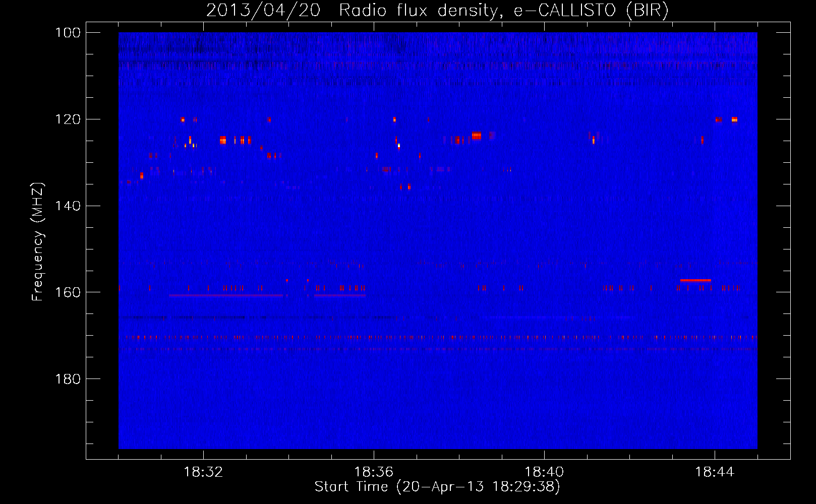Click the bright red burst near 18:38 at 124 MHz
The width and height of the screenshot is (816, 504).
click(477, 136)
